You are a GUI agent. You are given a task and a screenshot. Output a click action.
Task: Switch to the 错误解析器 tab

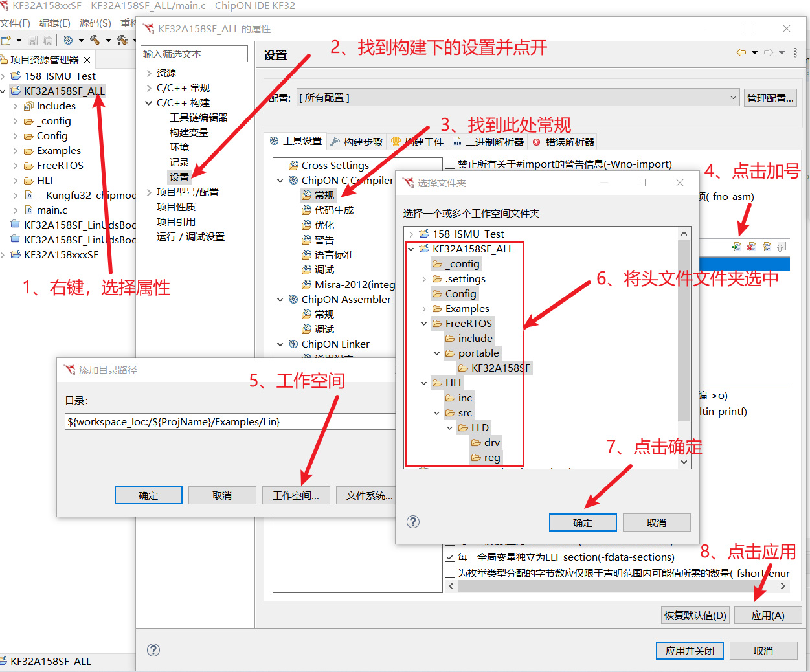pyautogui.click(x=563, y=142)
